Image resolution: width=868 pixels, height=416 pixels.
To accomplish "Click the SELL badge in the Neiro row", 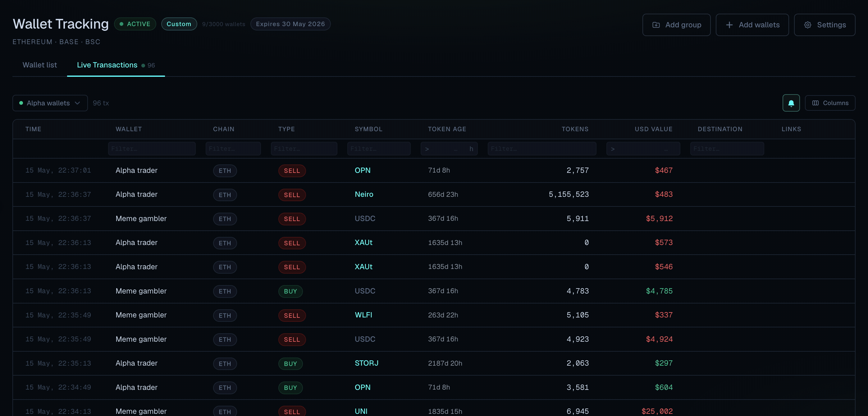I will 292,195.
